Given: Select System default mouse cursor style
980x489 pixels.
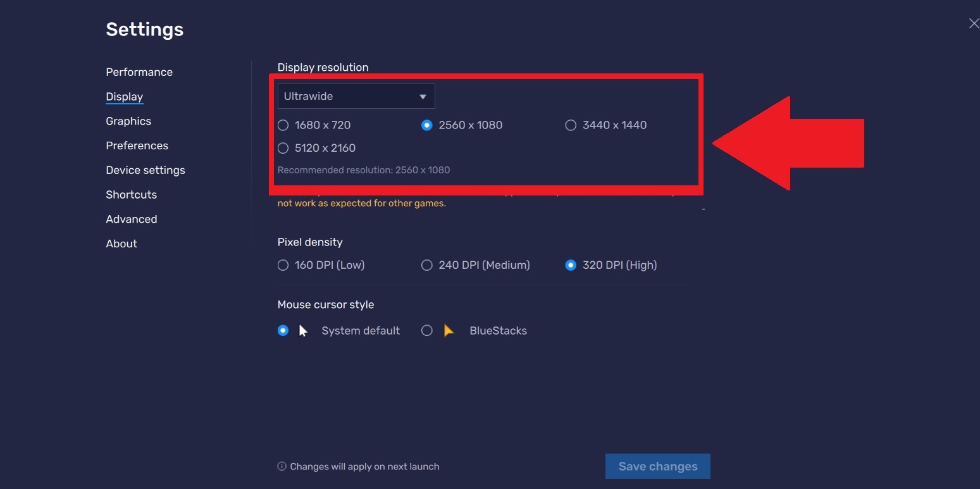Looking at the screenshot, I should coord(283,330).
